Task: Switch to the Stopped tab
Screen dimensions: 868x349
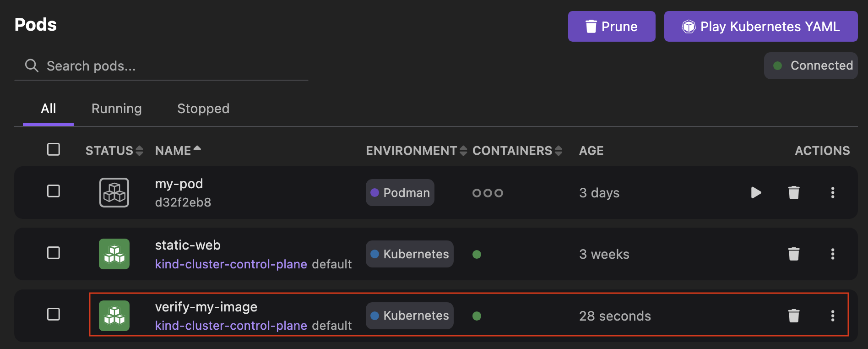Action: pos(203,109)
